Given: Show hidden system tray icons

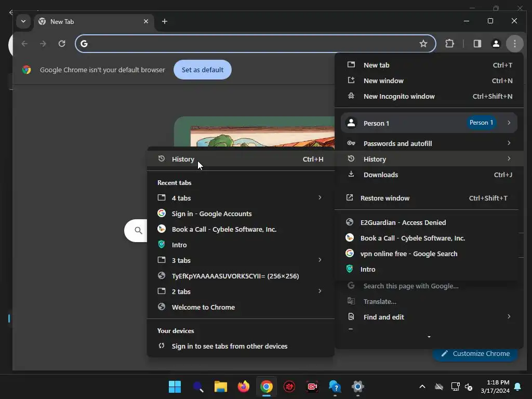Looking at the screenshot, I should tap(422, 387).
